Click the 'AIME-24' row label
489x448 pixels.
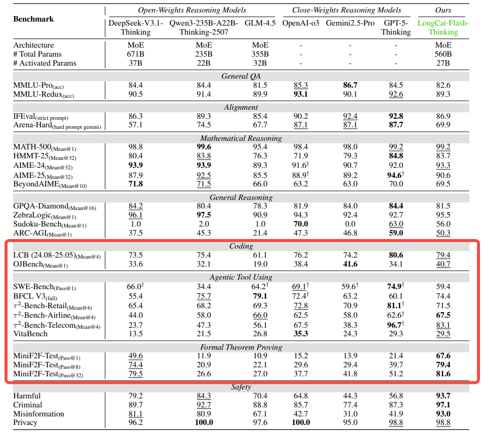point(43,166)
